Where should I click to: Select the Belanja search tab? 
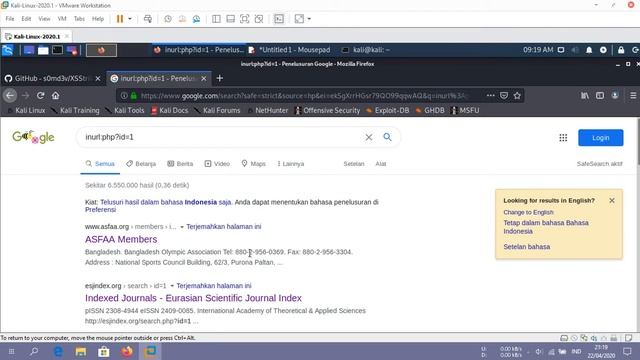(141, 164)
